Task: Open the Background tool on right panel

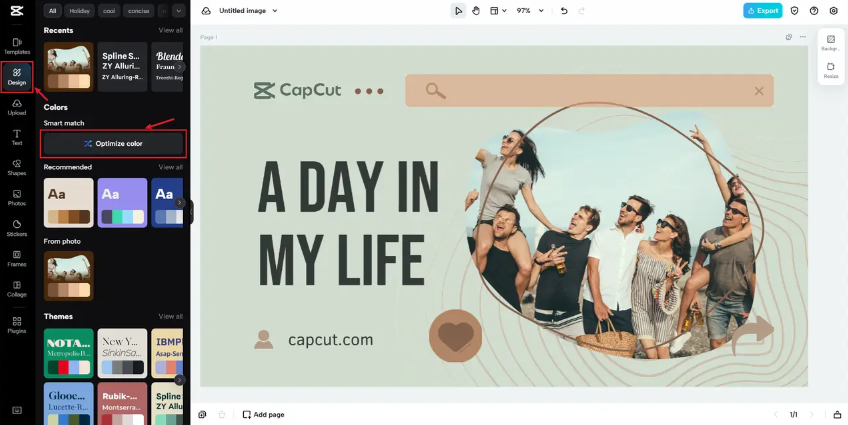Action: point(831,43)
